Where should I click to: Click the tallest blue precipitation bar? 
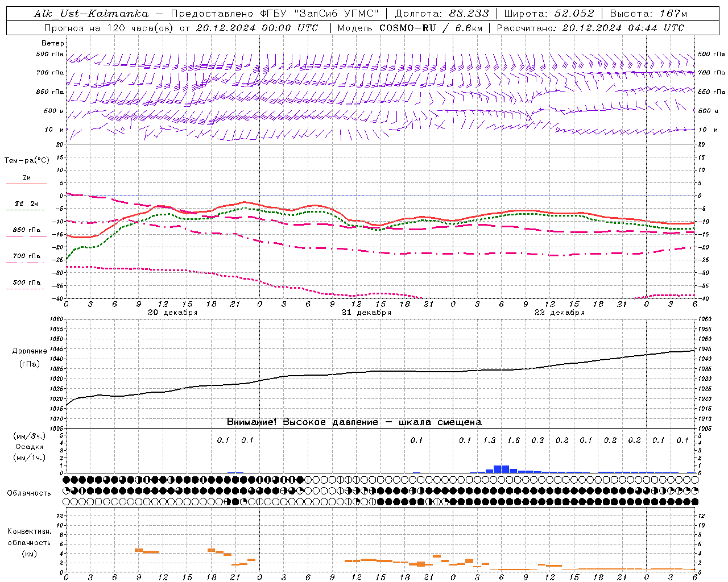pyautogui.click(x=501, y=469)
